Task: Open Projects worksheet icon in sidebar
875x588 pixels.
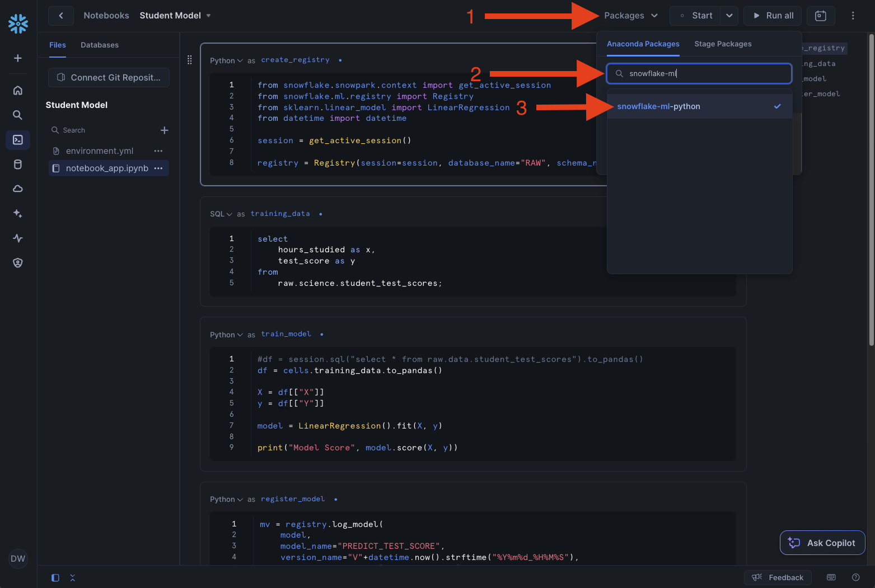Action: (18, 139)
